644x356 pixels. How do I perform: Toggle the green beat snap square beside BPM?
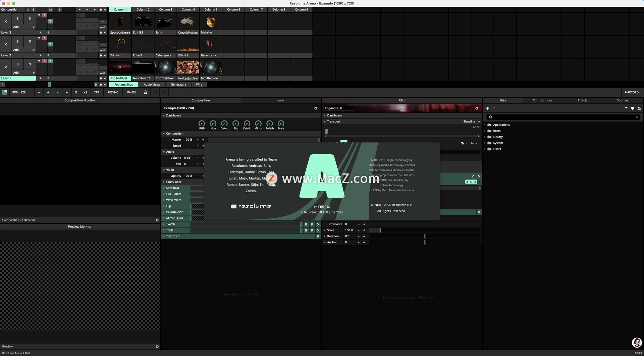(x=5, y=92)
